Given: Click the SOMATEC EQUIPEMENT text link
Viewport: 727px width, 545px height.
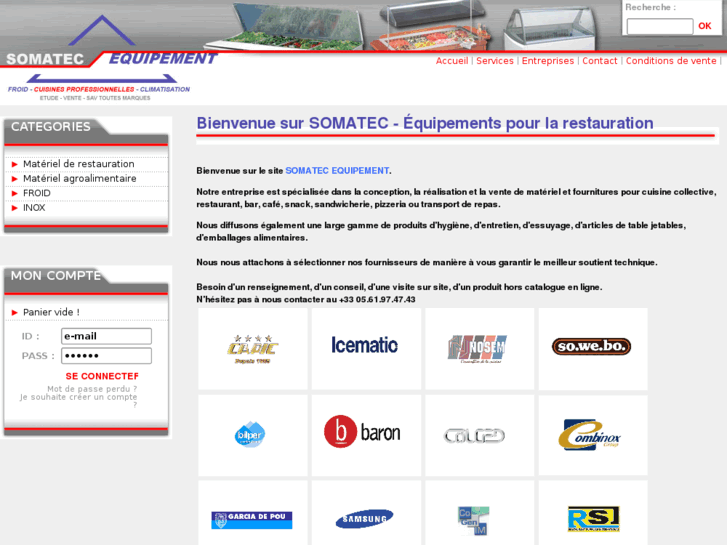Looking at the screenshot, I should 337,171.
